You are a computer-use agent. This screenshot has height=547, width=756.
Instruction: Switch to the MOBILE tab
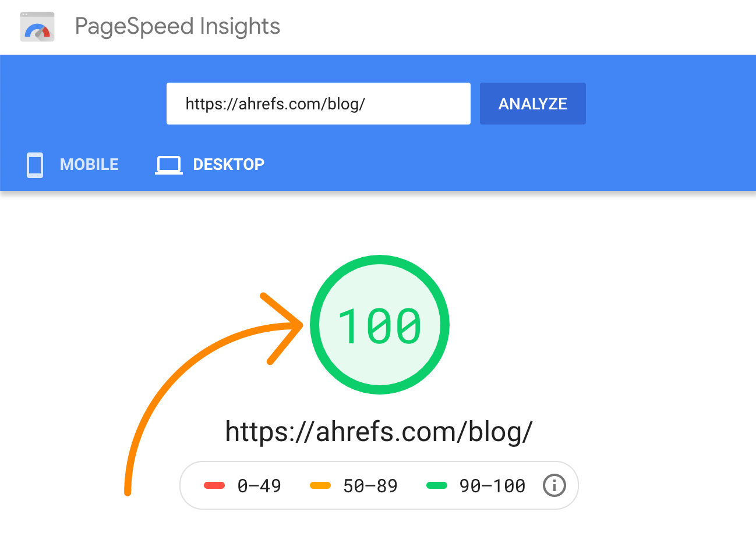point(89,164)
